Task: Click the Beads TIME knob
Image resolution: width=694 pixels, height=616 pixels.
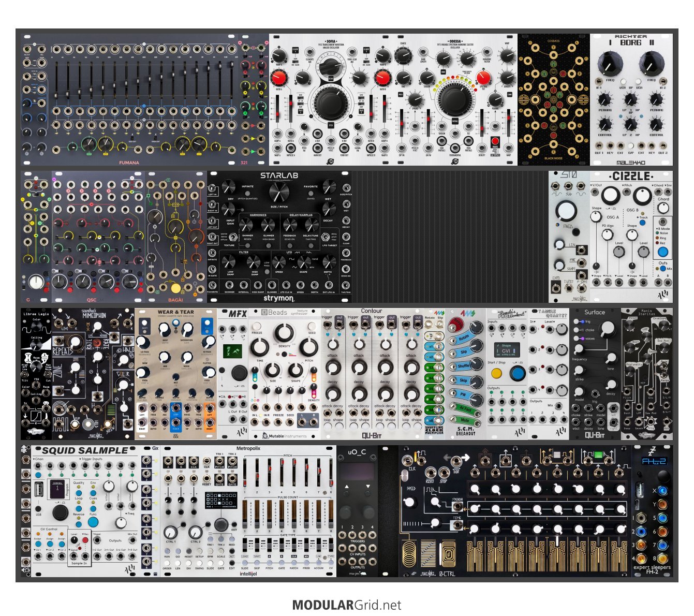Action: [x=260, y=347]
